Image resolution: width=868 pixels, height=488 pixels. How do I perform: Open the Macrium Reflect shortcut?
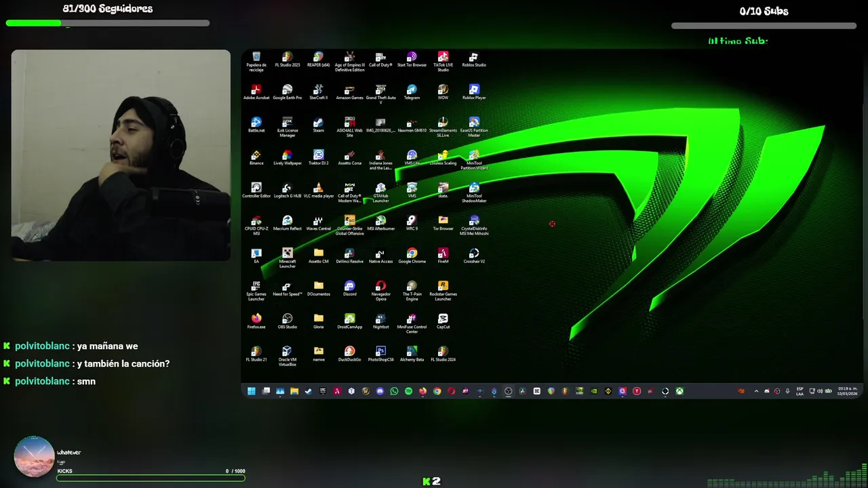pyautogui.click(x=288, y=222)
